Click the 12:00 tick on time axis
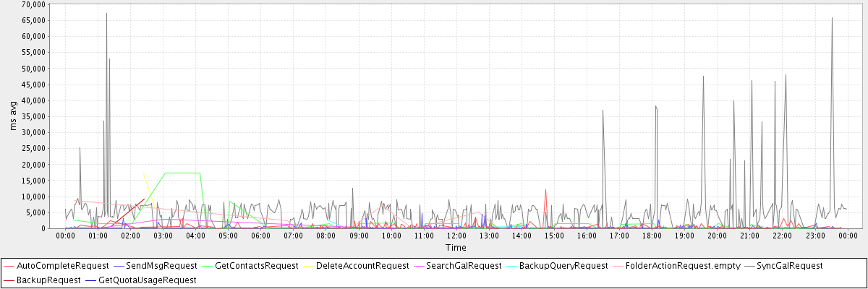This screenshot has width=868, height=289. (456, 236)
